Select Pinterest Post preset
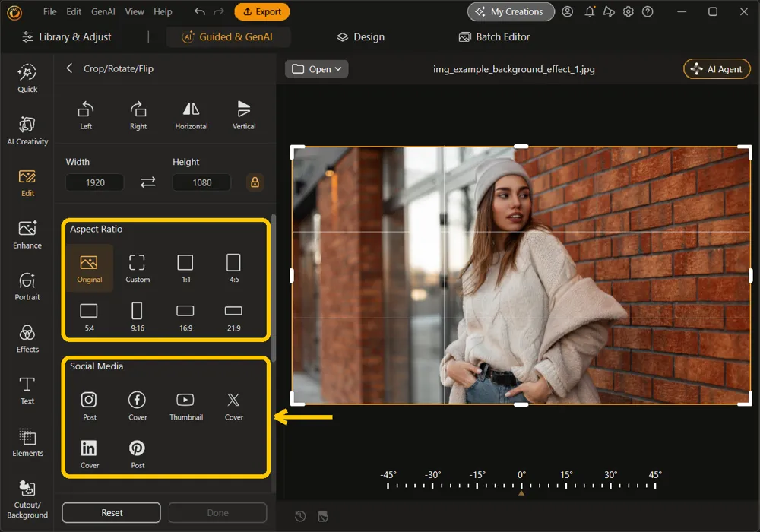This screenshot has height=532, width=760. [137, 454]
